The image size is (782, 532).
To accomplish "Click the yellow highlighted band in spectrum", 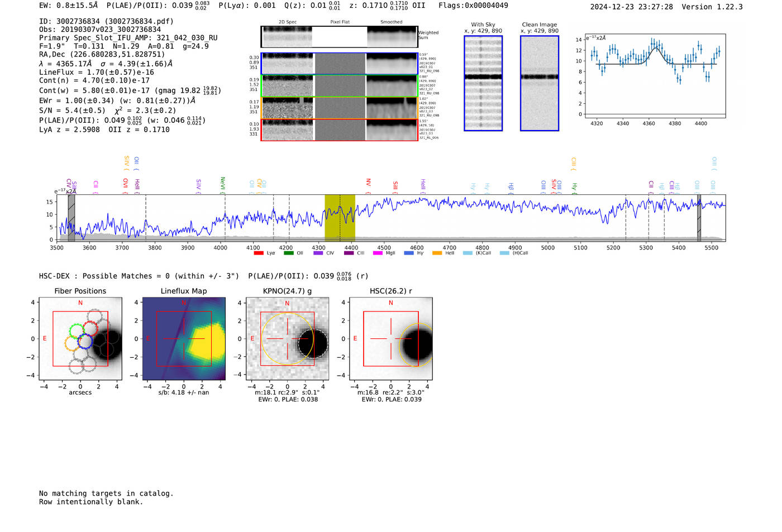I will (x=340, y=218).
